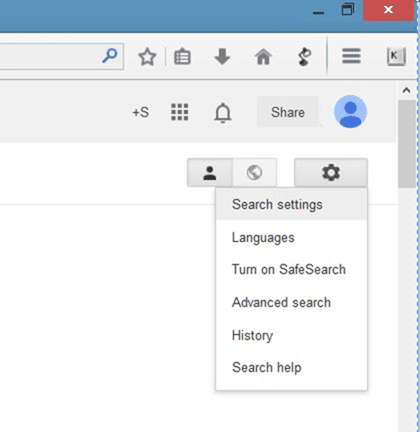Click the extension icon beside Home
This screenshot has width=420, height=432.
click(x=304, y=56)
